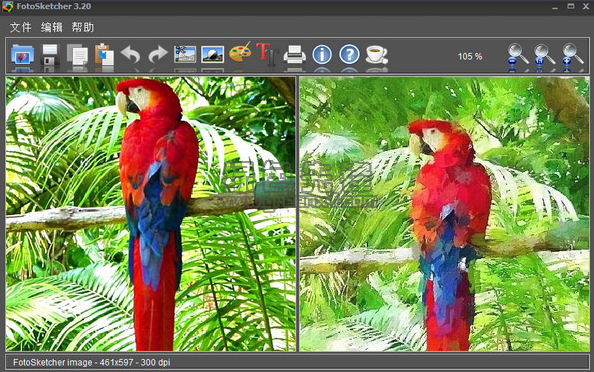Viewport: 594px width, 372px height.
Task: Undo the last action arrow
Action: tap(131, 55)
